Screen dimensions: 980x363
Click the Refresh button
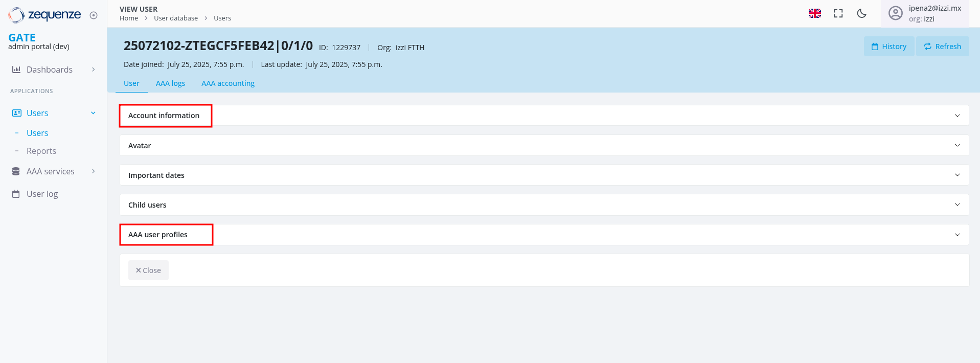coord(942,47)
